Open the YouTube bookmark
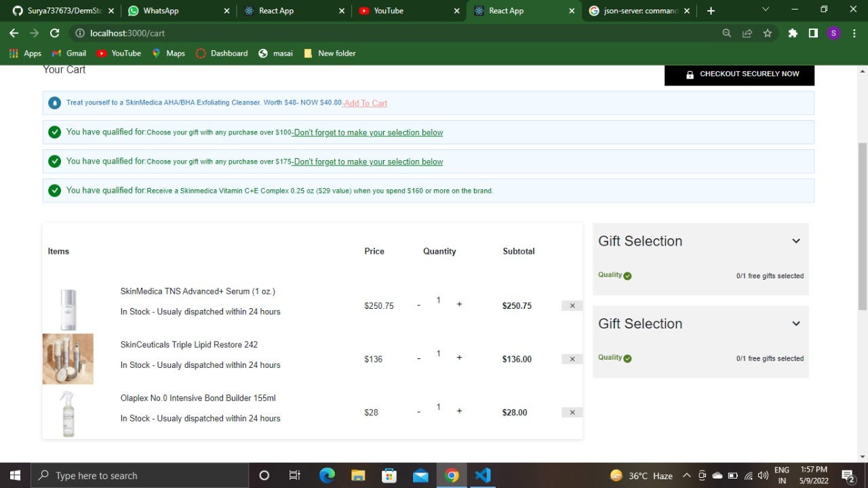This screenshot has height=488, width=868. click(x=119, y=53)
